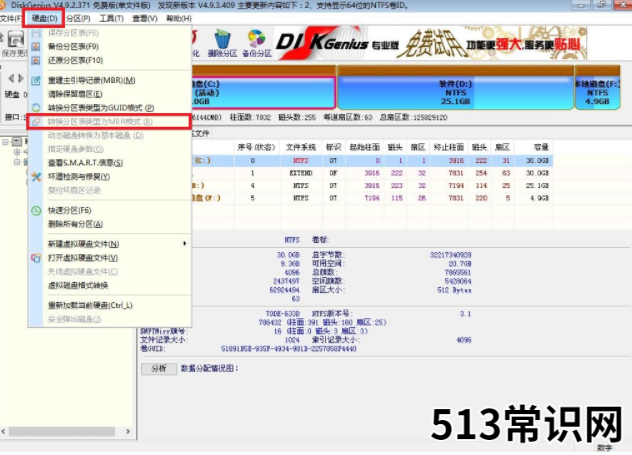Click the 序号(状态) column header
This screenshot has width=632, height=455.
pyautogui.click(x=256, y=147)
